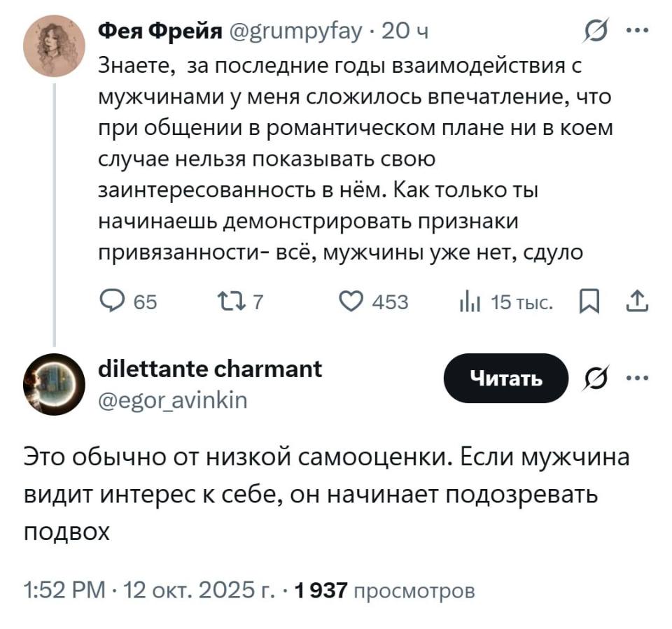Expand options via the ellipsis near the follow button
Viewport: 672px width, 629px height.
pos(638,378)
